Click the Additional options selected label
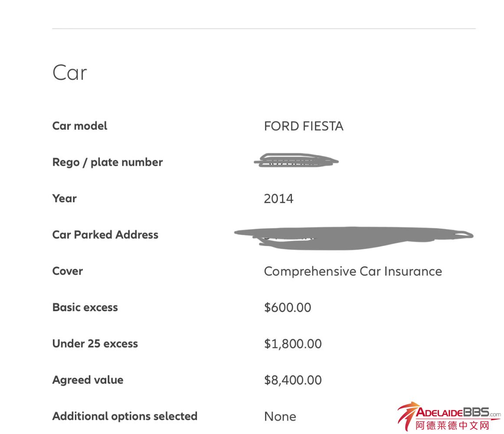Viewport: 504px width, 434px height. coord(124,416)
